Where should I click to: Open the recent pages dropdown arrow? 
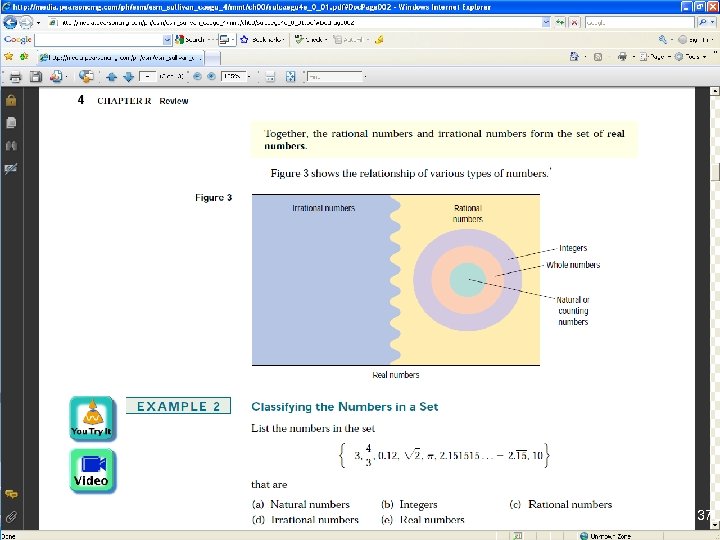tap(39, 22)
